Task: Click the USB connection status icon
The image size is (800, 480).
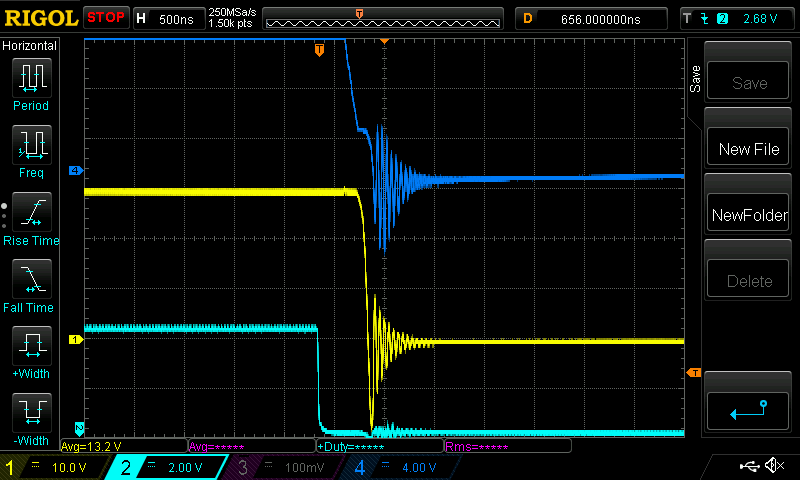Action: 749,466
